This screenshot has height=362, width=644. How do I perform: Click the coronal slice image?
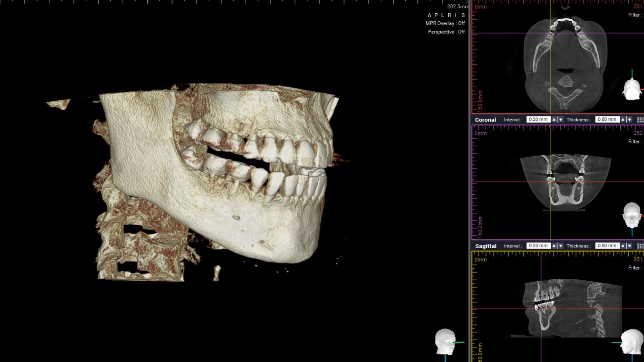pos(566,182)
